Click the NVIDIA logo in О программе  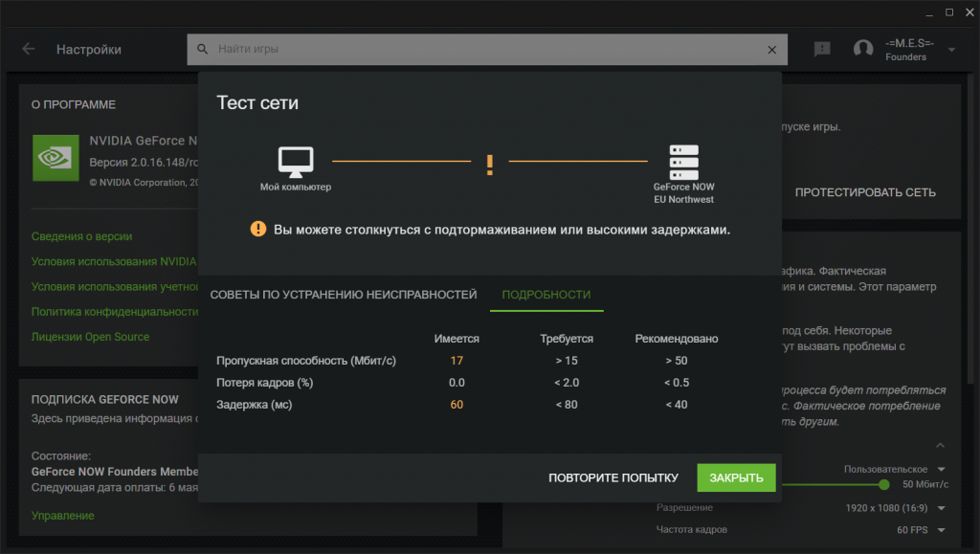(x=56, y=158)
